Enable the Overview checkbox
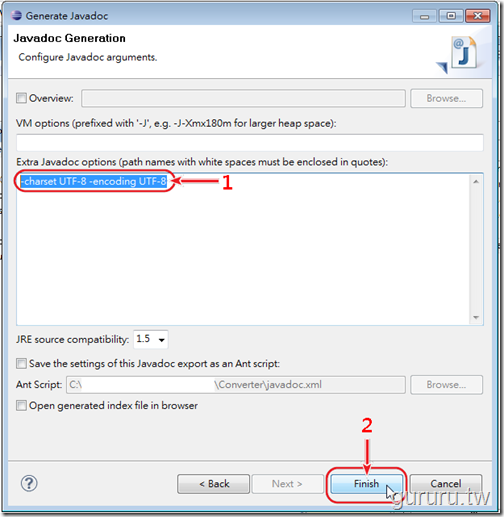The height and width of the screenshot is (517, 504). [x=21, y=98]
